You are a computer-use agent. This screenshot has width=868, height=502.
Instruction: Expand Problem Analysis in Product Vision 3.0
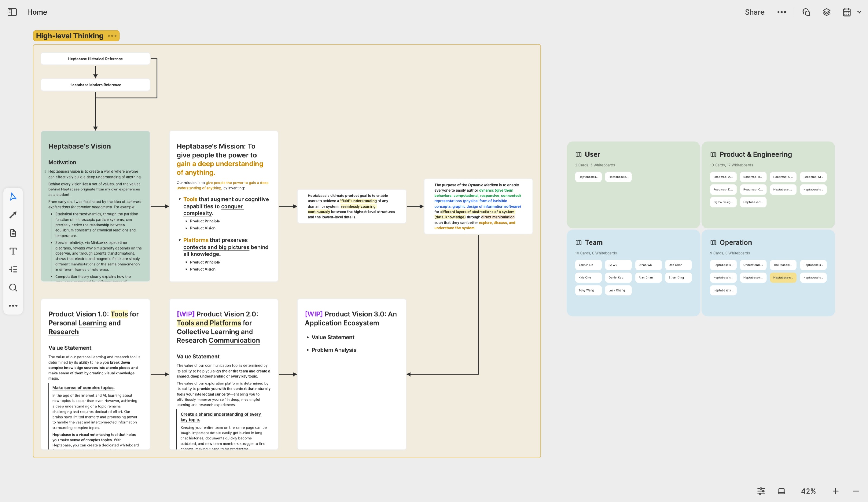click(x=307, y=350)
